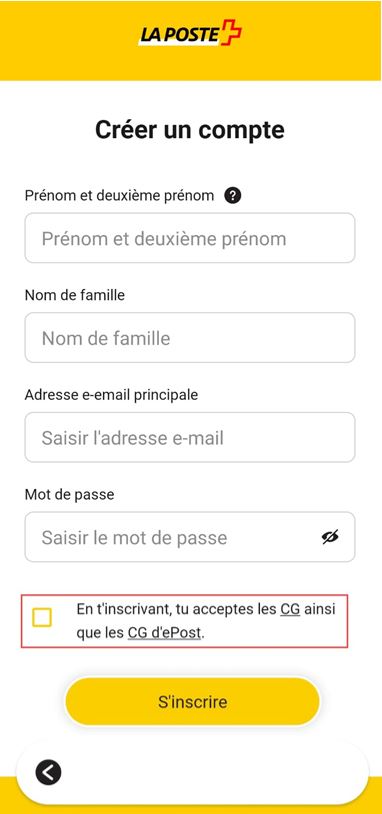
Task: Focus the Prénom et deuxième prénom field
Action: click(190, 238)
